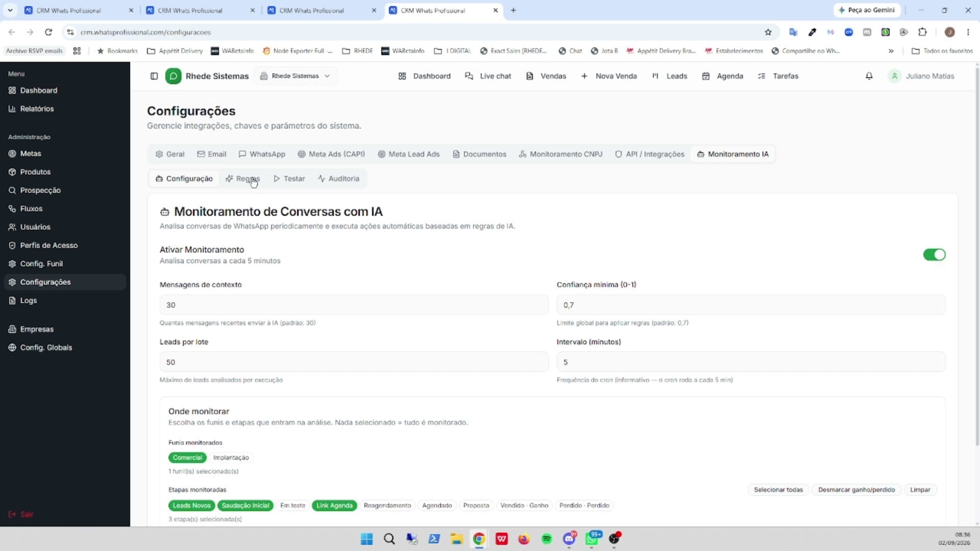Viewport: 980px width, 551px height.
Task: Open the Appétit Delivery bookmark folder
Action: click(175, 51)
